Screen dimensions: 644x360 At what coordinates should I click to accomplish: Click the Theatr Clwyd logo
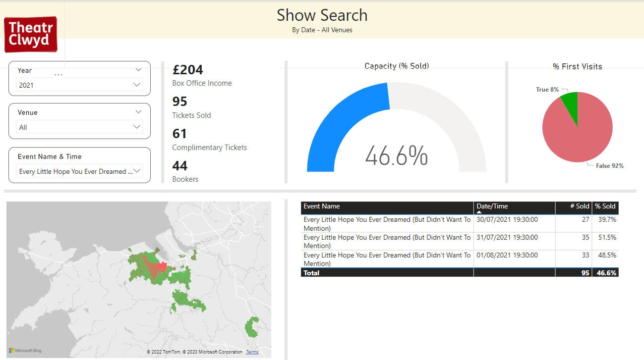[x=31, y=34]
